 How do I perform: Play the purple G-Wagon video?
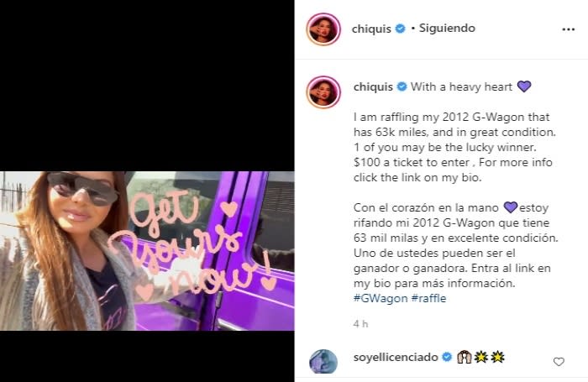click(147, 251)
